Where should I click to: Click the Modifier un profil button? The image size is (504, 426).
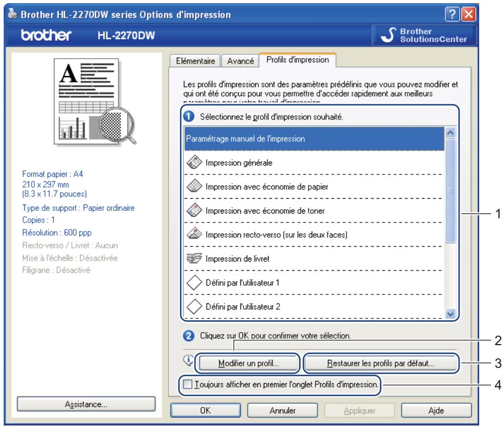pos(248,363)
